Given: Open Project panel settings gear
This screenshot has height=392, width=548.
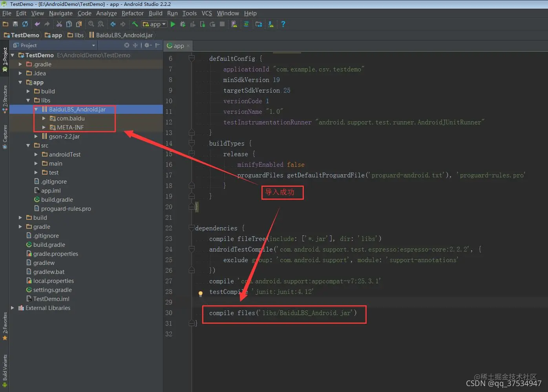Looking at the screenshot, I should 148,45.
